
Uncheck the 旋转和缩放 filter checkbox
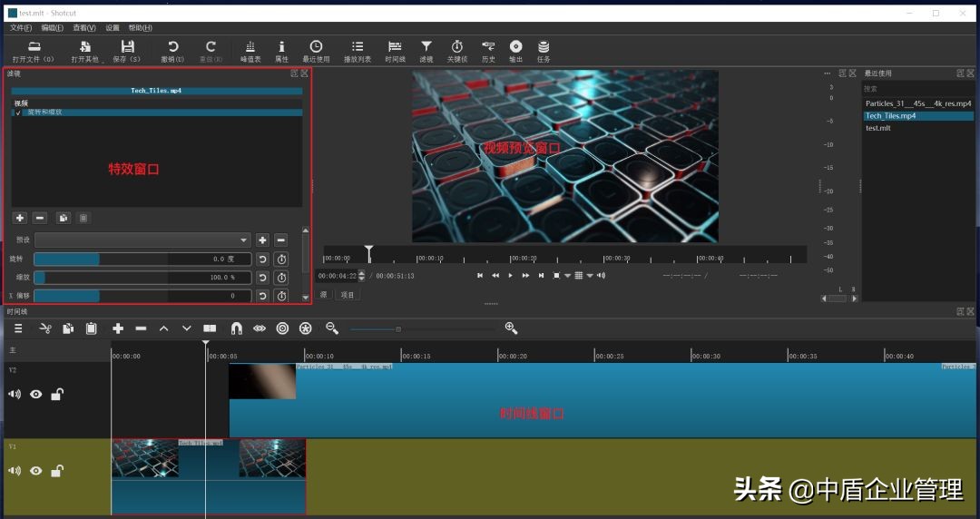click(18, 113)
